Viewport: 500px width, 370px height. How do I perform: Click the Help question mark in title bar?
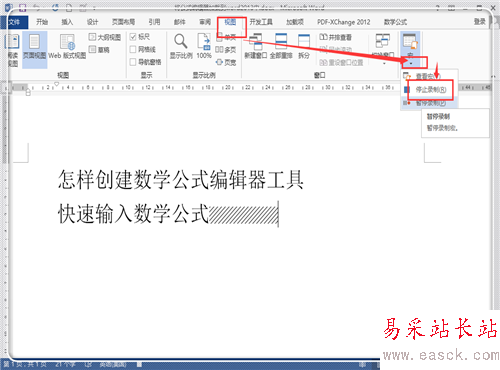point(437,8)
